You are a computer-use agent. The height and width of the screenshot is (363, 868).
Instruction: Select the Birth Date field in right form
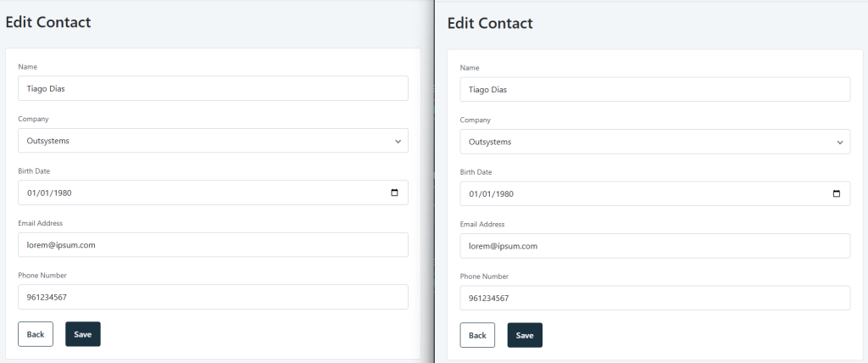655,194
